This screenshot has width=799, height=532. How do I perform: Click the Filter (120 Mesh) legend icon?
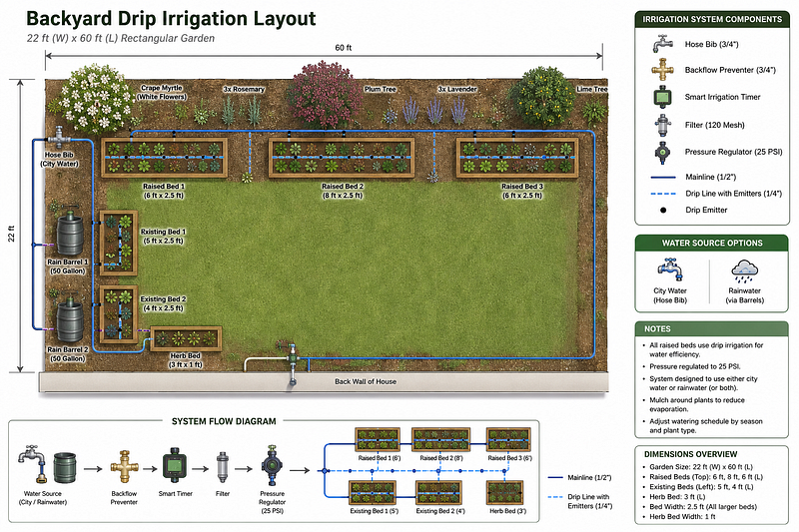click(662, 125)
